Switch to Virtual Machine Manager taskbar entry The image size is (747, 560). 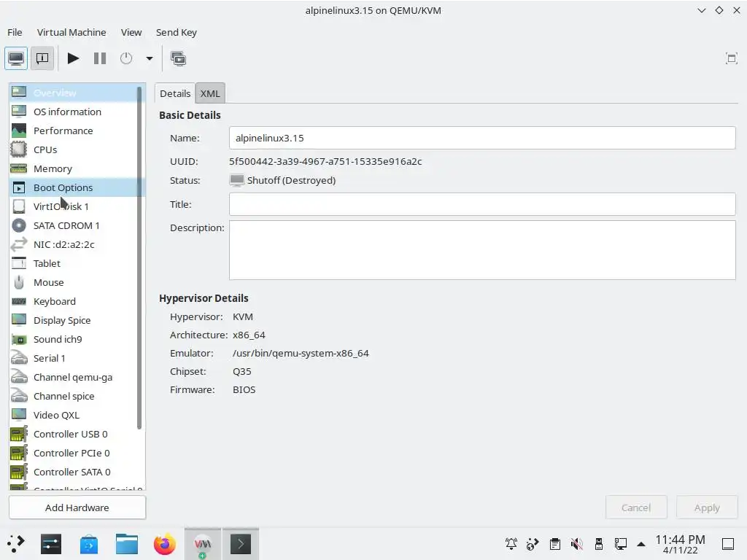(x=203, y=544)
